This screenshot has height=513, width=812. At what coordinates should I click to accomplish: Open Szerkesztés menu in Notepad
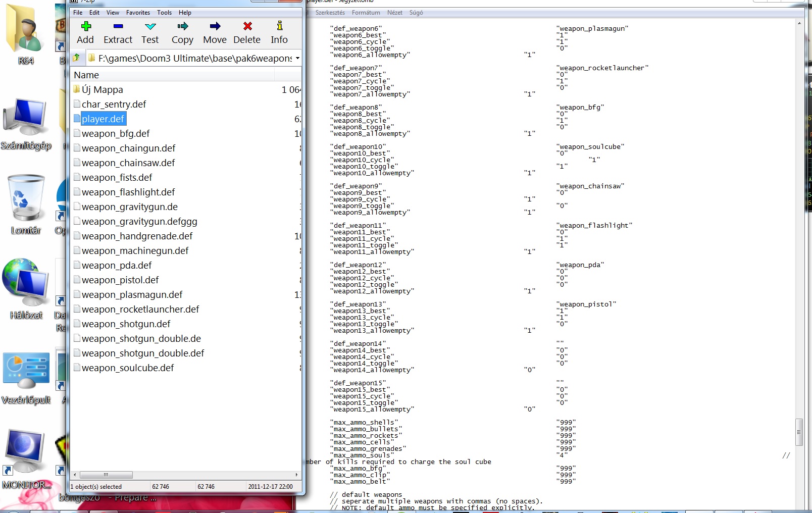(x=330, y=13)
